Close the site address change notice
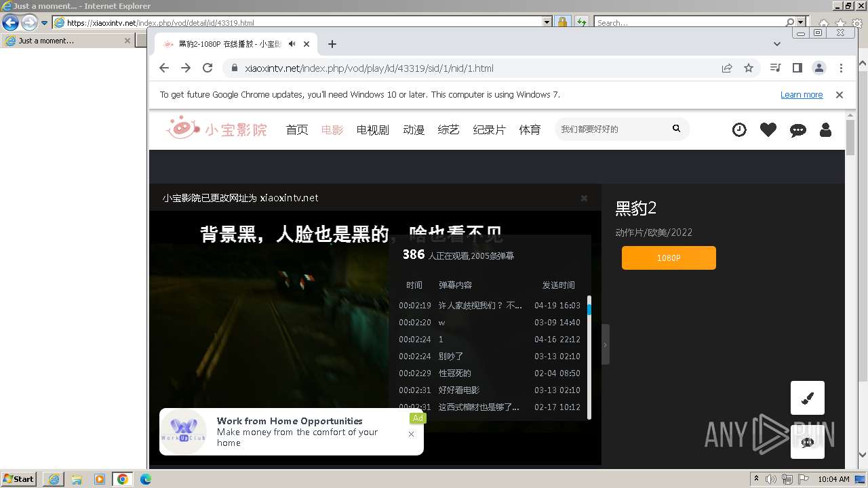 point(584,198)
